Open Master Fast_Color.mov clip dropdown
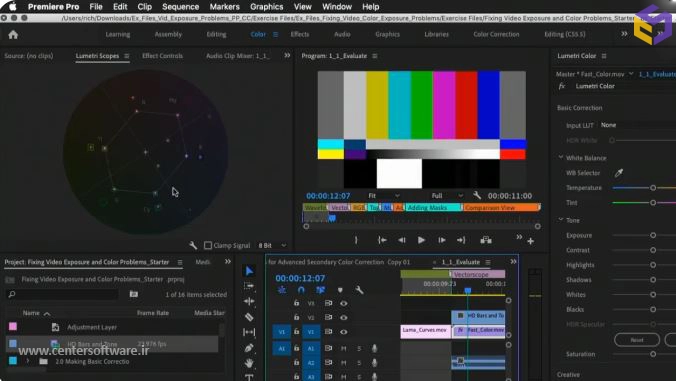The height and width of the screenshot is (381, 676). [x=631, y=74]
